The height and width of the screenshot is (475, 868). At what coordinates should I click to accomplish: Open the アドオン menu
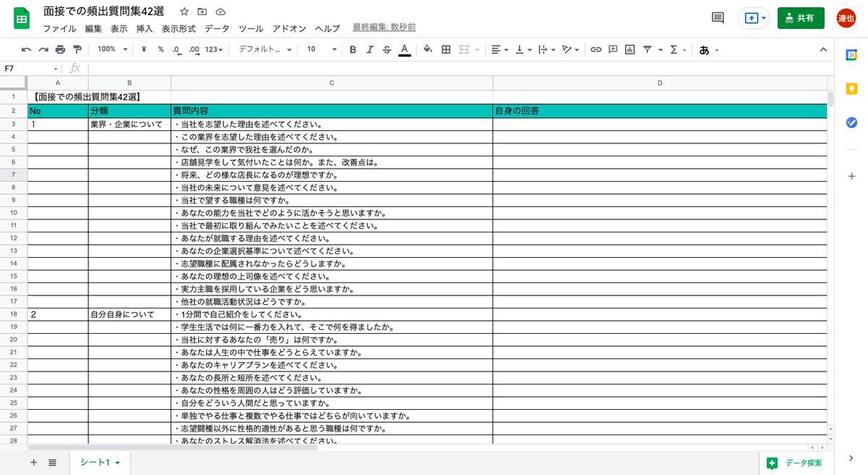click(x=289, y=28)
